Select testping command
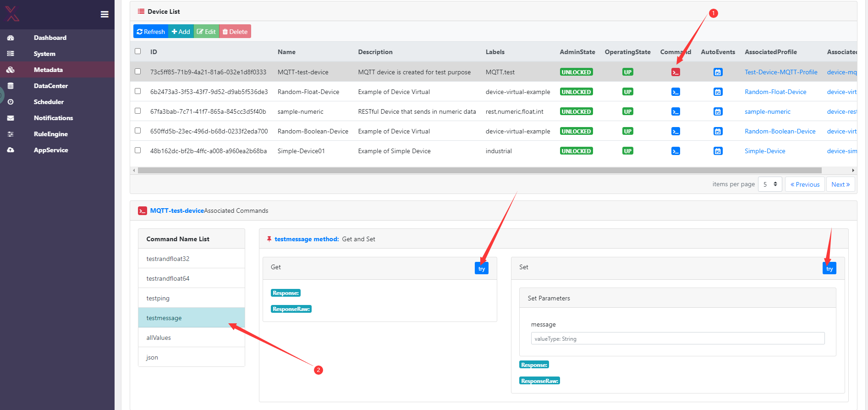Screen dimensions: 868x410 click(x=192, y=298)
